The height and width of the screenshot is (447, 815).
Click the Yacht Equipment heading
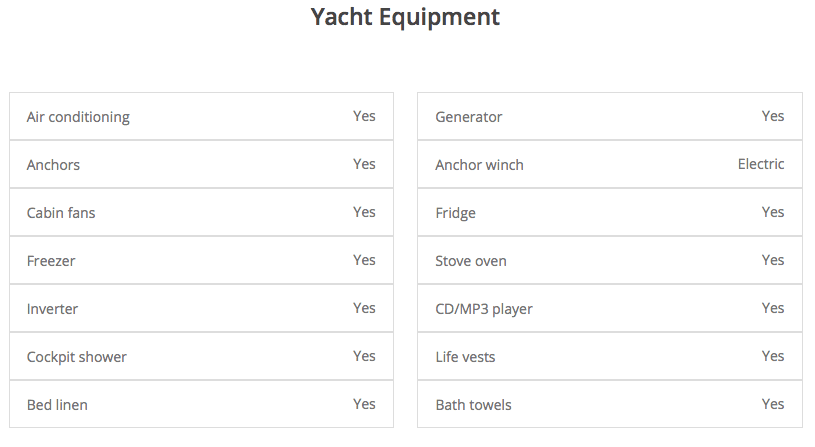pos(405,17)
